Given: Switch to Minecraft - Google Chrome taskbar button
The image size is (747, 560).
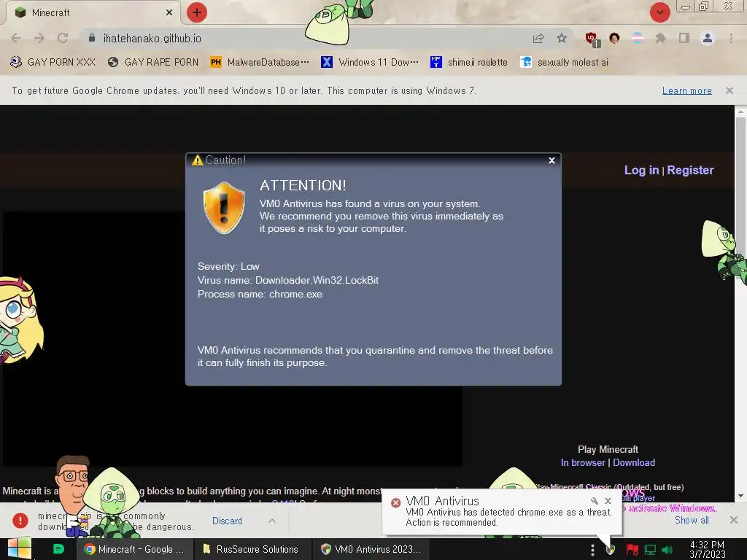Looking at the screenshot, I should (x=135, y=549).
